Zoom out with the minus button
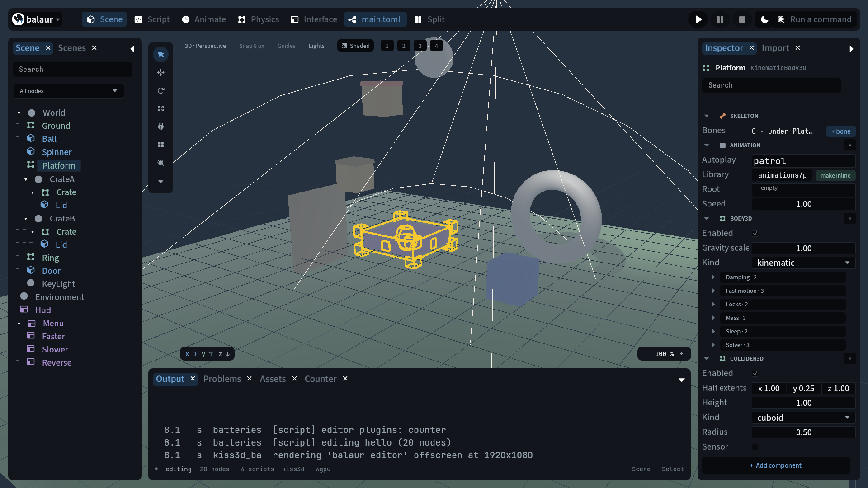868x488 pixels. click(647, 354)
